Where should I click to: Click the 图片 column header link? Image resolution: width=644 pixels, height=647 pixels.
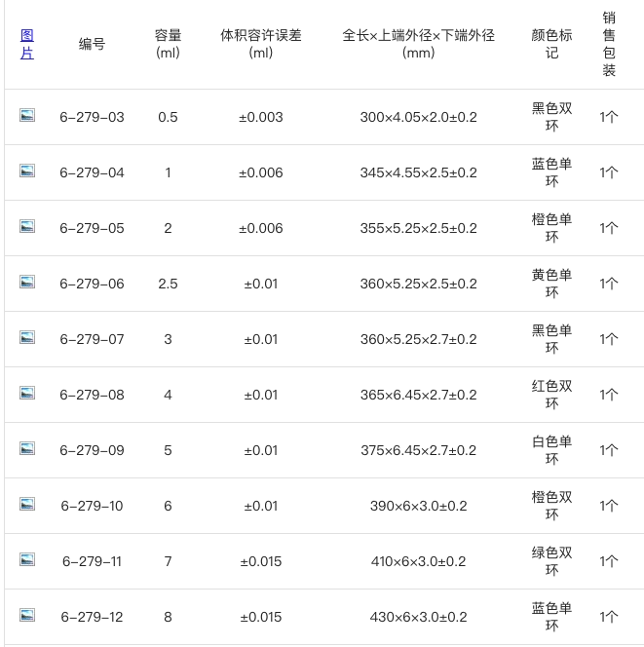[x=27, y=44]
